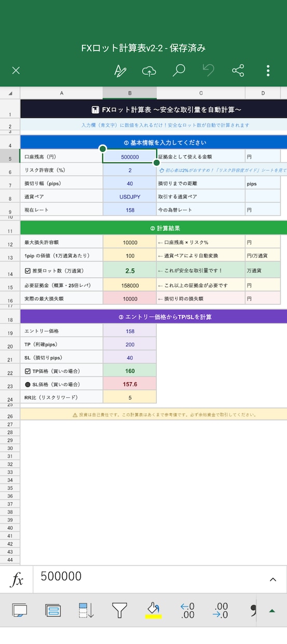Select row 30 header
The height and width of the screenshot is (644, 287).
point(10,448)
